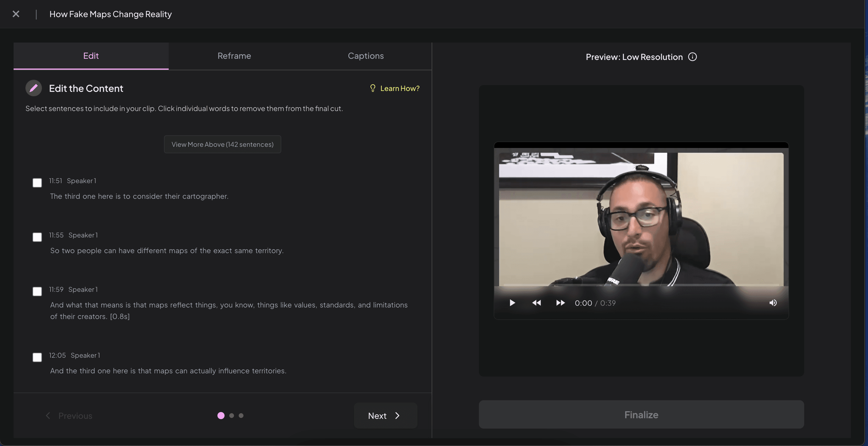
Task: Play the preview video
Action: [512, 303]
